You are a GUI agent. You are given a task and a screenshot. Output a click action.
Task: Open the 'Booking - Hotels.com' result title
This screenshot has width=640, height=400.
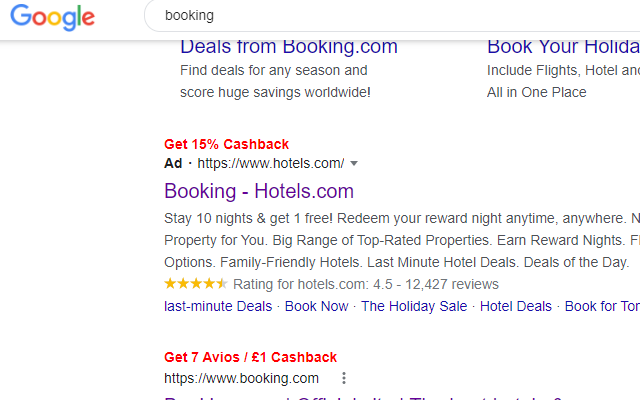pyautogui.click(x=259, y=191)
